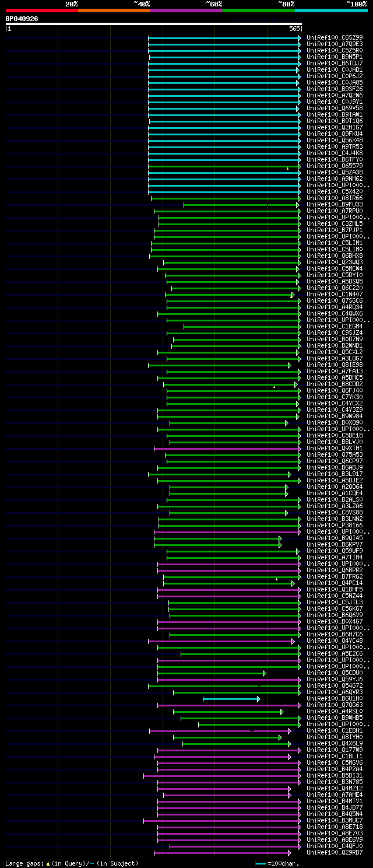Click label UniRef100_Q6BPR2

[x=335, y=570]
